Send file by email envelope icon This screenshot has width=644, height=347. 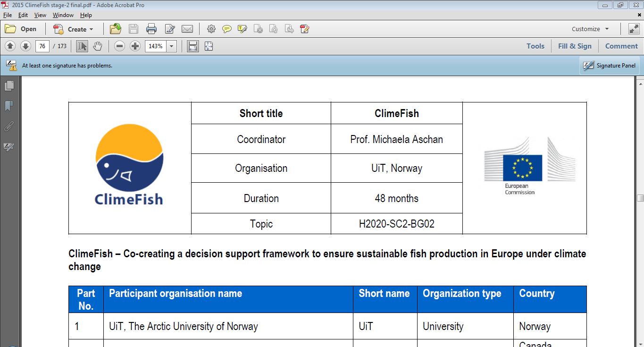187,29
